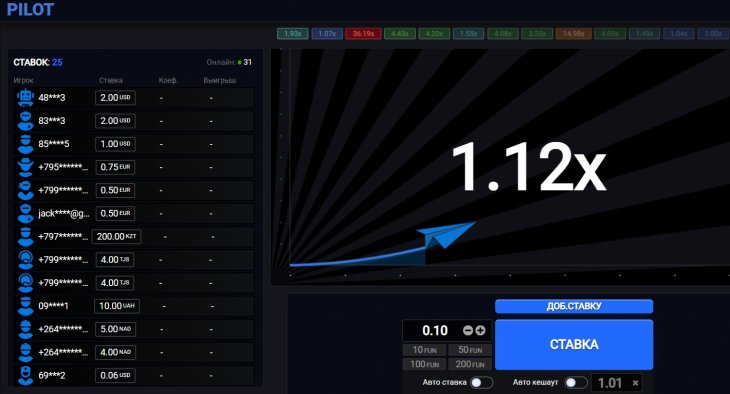The image size is (730, 394).
Task: Click the 2.00 USD bet of 48***3
Action: (115, 98)
